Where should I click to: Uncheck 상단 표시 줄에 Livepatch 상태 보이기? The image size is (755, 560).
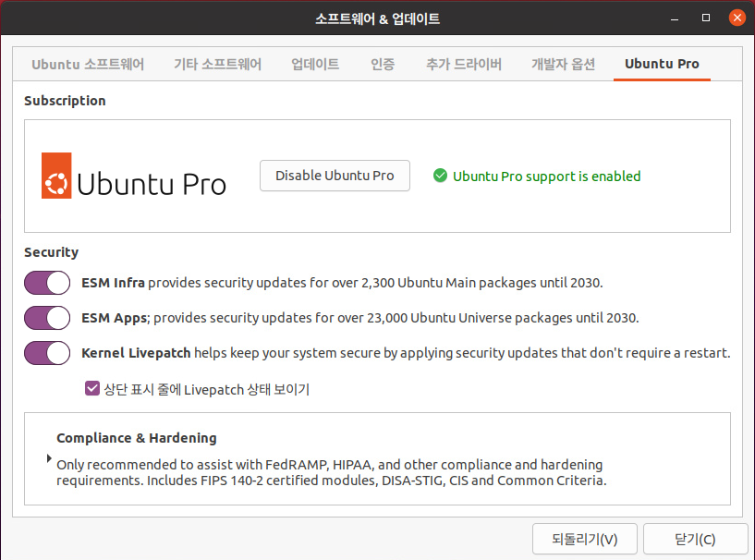click(x=92, y=389)
